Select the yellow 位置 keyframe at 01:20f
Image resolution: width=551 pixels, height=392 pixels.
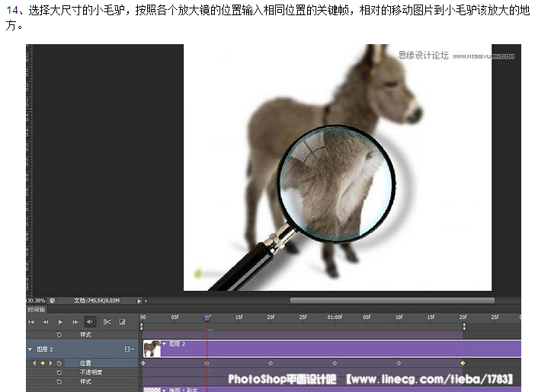463,363
